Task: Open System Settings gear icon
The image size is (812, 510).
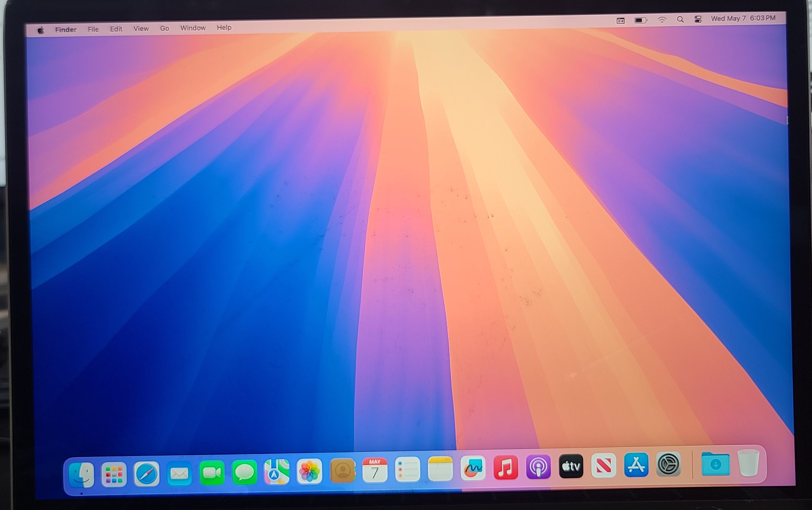Action: click(x=668, y=464)
